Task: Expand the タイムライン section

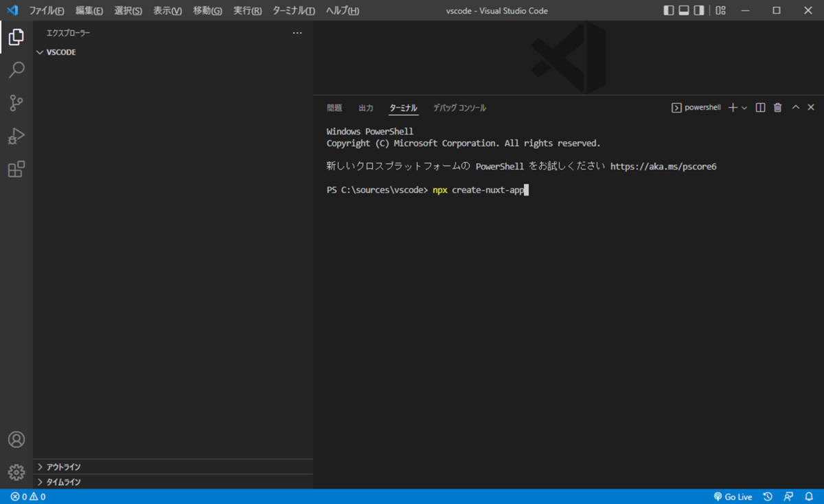Action: [173, 482]
